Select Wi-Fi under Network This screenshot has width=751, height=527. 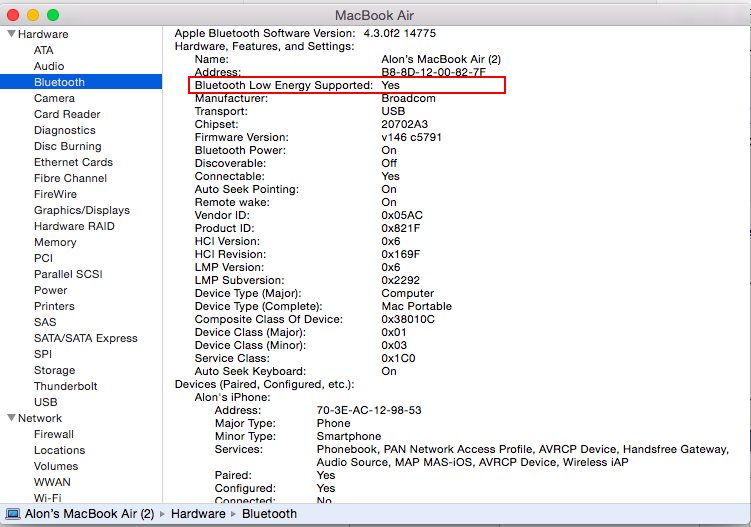point(47,498)
